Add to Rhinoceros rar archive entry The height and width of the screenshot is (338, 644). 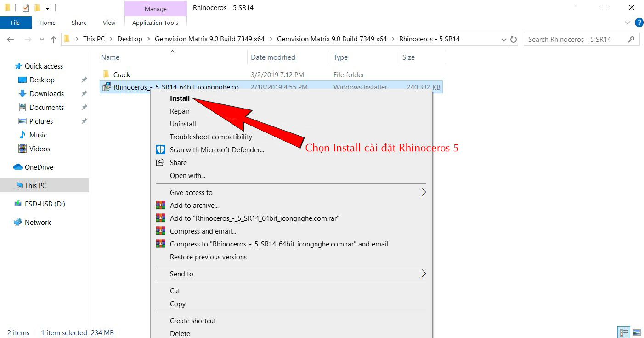(x=254, y=218)
